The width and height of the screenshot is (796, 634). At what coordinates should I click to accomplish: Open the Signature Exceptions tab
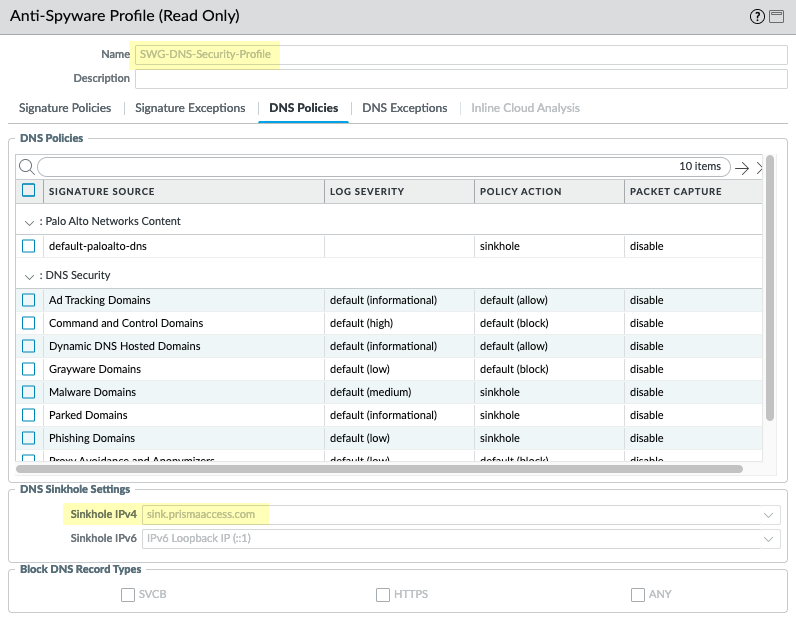click(190, 108)
